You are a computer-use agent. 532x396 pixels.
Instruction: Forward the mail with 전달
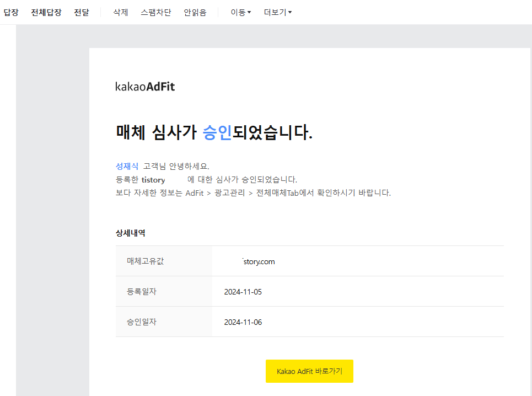point(82,13)
